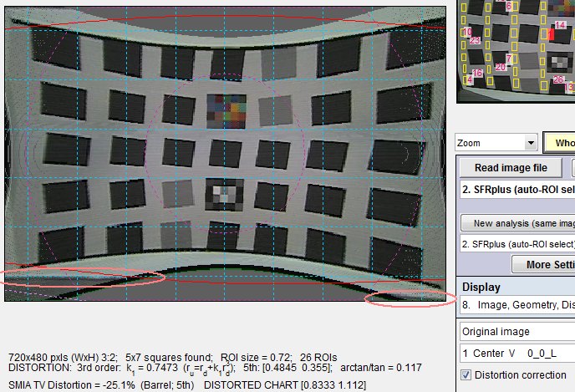Select the red highlighted ROI 1 in thumbnail
Viewport: 575px width, 392px height.
click(x=551, y=34)
